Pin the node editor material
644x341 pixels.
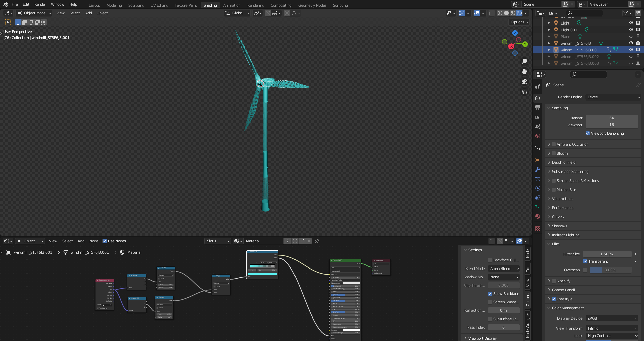coord(317,241)
